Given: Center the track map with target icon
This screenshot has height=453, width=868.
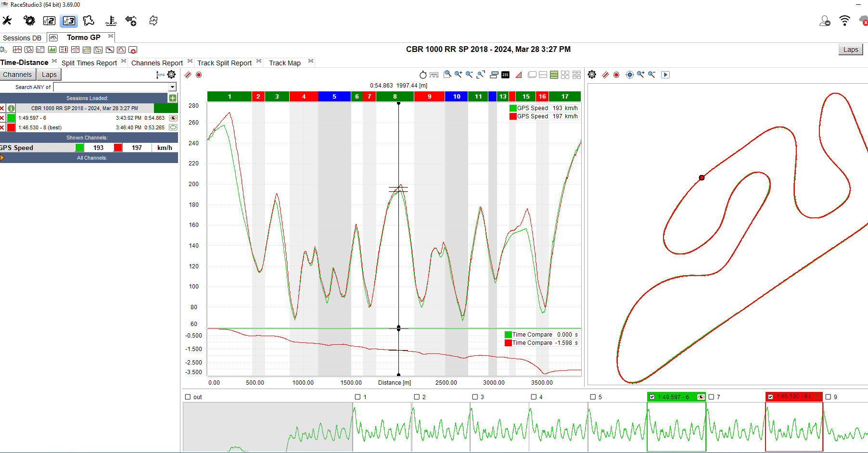Looking at the screenshot, I should [x=629, y=75].
